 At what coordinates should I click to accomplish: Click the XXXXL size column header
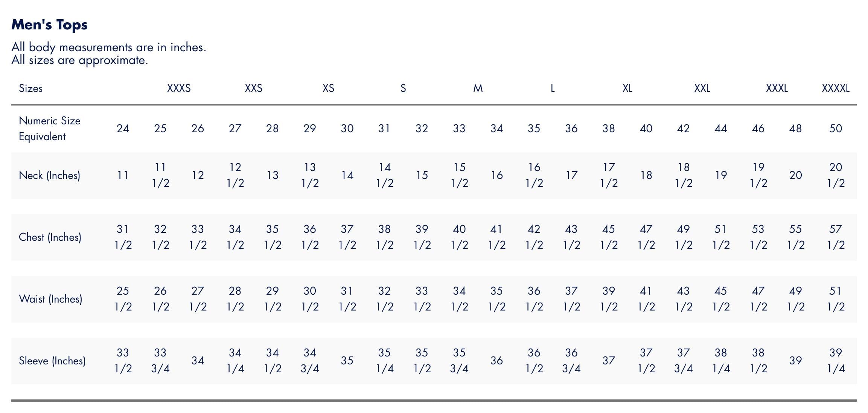(x=835, y=89)
